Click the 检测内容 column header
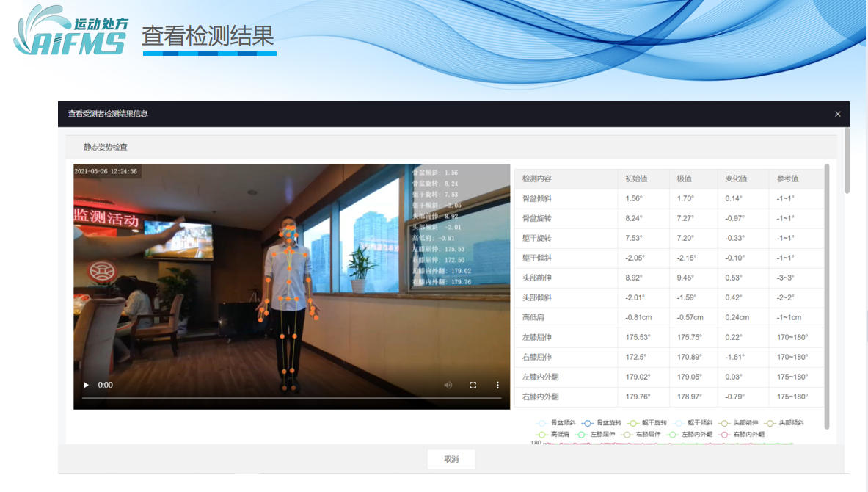The width and height of the screenshot is (868, 492). click(537, 179)
